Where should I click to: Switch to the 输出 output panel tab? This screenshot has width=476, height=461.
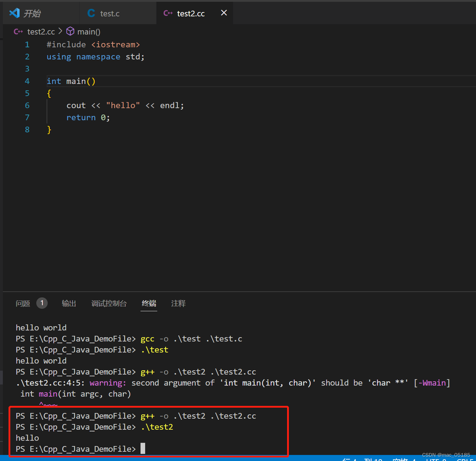(69, 303)
